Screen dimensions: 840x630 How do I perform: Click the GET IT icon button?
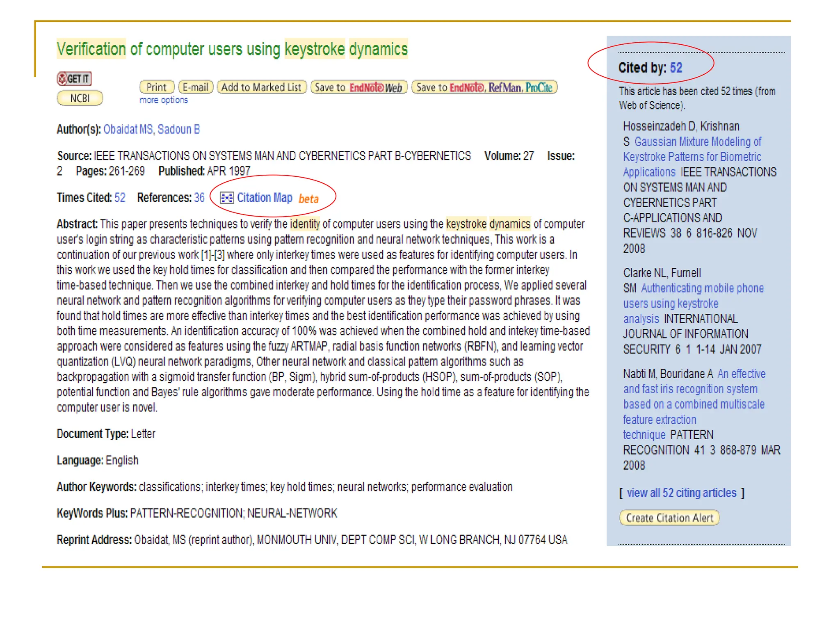pyautogui.click(x=74, y=78)
